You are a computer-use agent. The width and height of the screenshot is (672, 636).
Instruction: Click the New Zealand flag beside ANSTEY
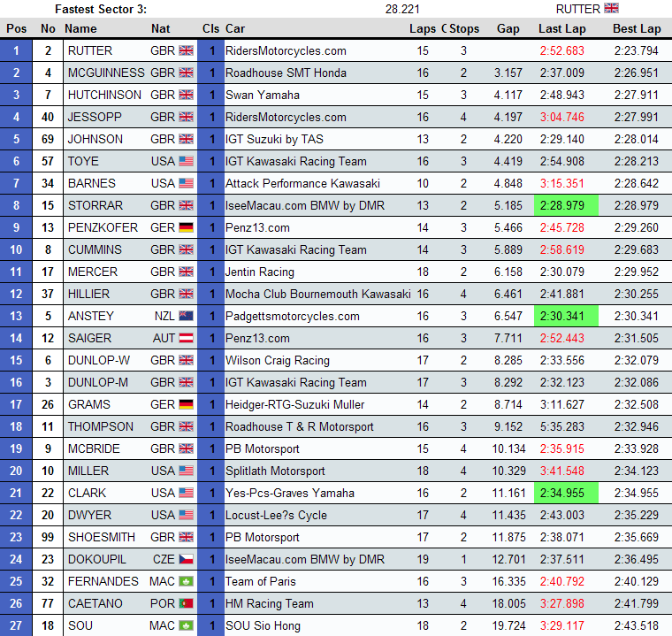point(186,316)
